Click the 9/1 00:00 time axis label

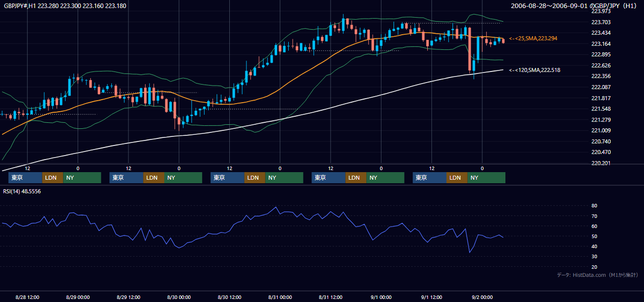tap(381, 297)
